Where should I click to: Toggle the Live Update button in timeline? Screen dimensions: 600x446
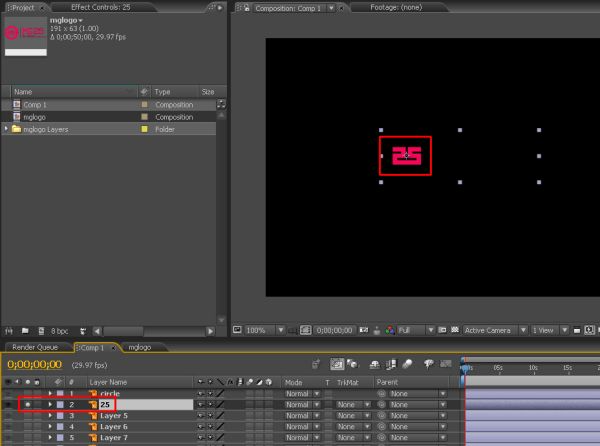[x=337, y=364]
